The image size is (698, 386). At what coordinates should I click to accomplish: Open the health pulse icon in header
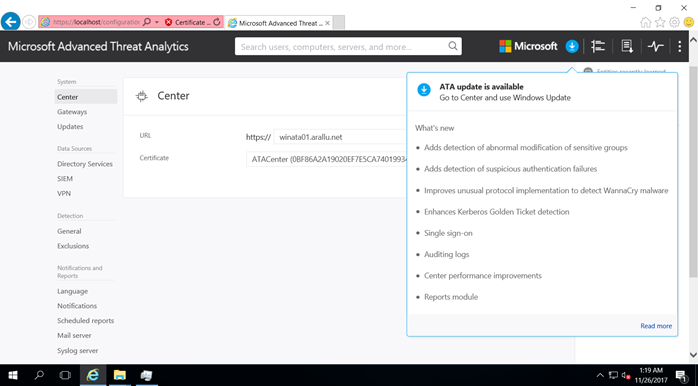tap(655, 46)
